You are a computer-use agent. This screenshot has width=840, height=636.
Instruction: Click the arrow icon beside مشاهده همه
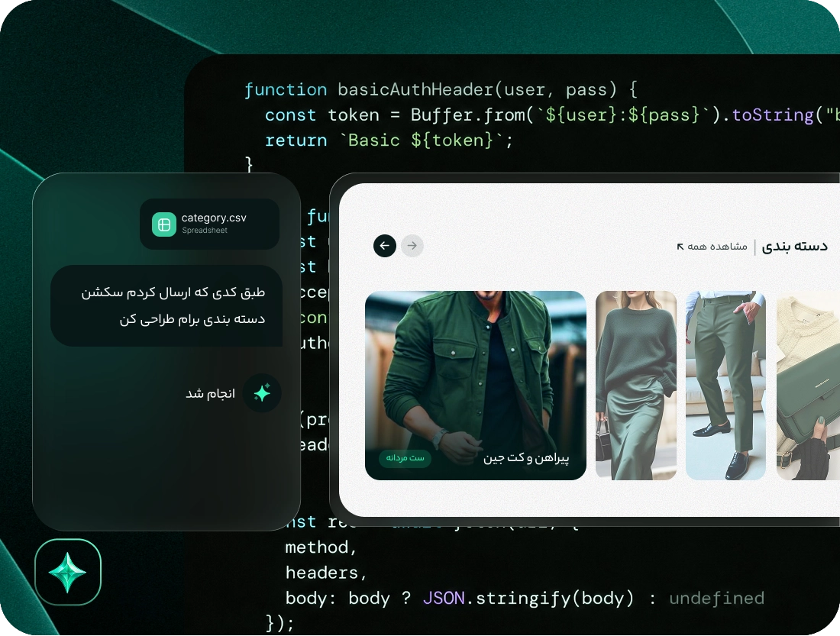click(x=680, y=247)
